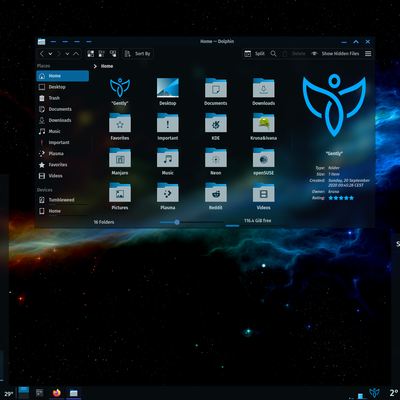This screenshot has height=400, width=400.
Task: Click the Devices section header
Action: [x=45, y=190]
